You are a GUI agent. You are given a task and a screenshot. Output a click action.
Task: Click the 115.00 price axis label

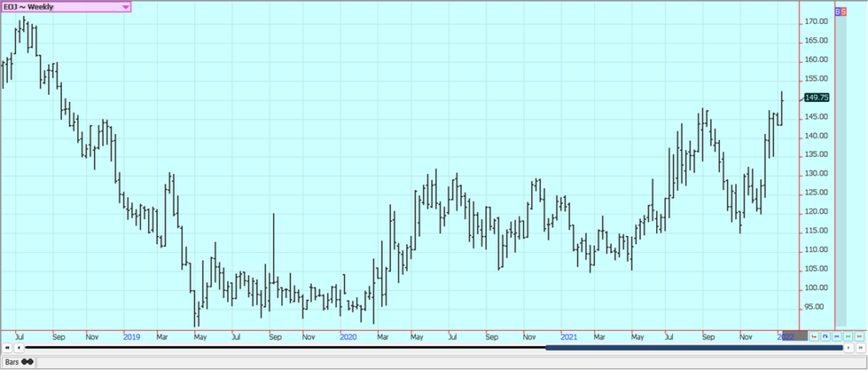point(816,231)
